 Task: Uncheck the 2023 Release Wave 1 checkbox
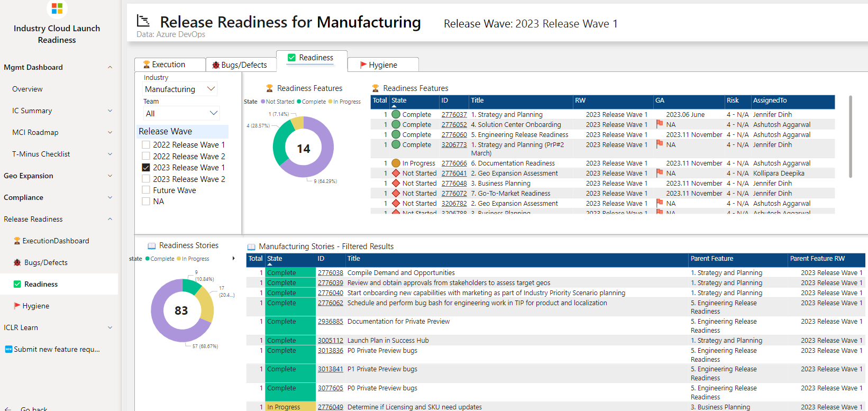[x=146, y=167]
